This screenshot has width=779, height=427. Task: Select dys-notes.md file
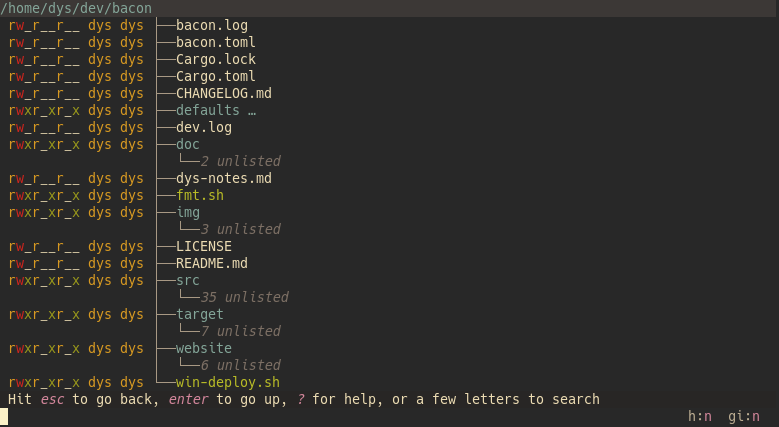(x=224, y=178)
